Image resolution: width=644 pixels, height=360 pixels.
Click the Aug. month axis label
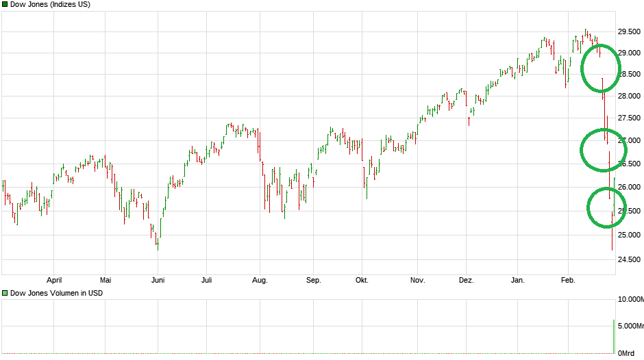pyautogui.click(x=260, y=280)
